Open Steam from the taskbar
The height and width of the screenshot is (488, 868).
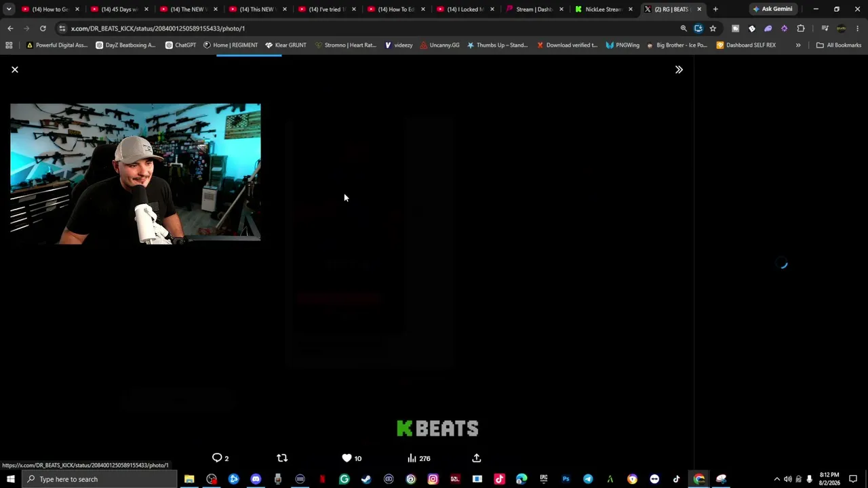tap(366, 479)
